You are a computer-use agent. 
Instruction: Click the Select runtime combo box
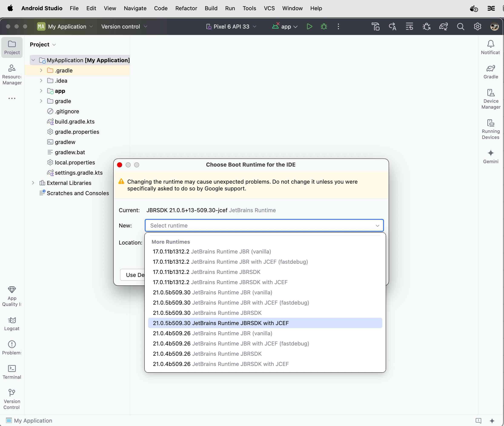click(x=264, y=225)
